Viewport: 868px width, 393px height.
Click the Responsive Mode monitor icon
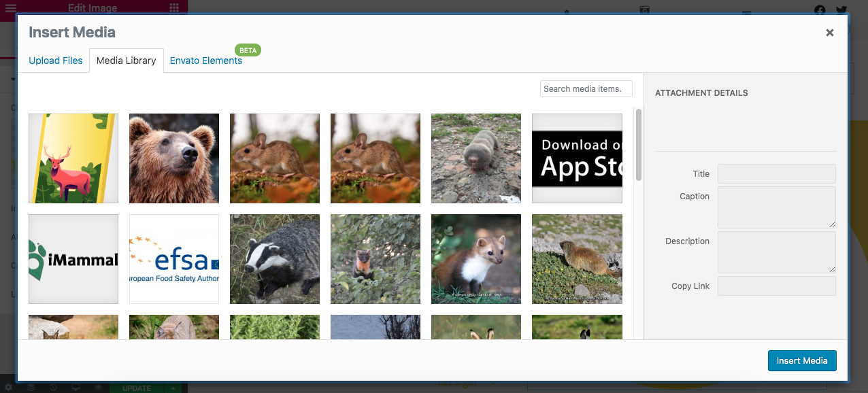tap(76, 388)
